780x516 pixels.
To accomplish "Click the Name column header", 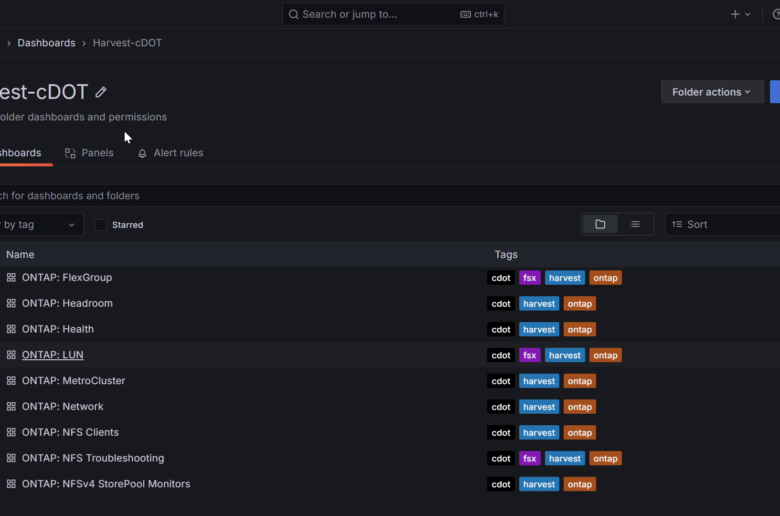I will [x=20, y=255].
